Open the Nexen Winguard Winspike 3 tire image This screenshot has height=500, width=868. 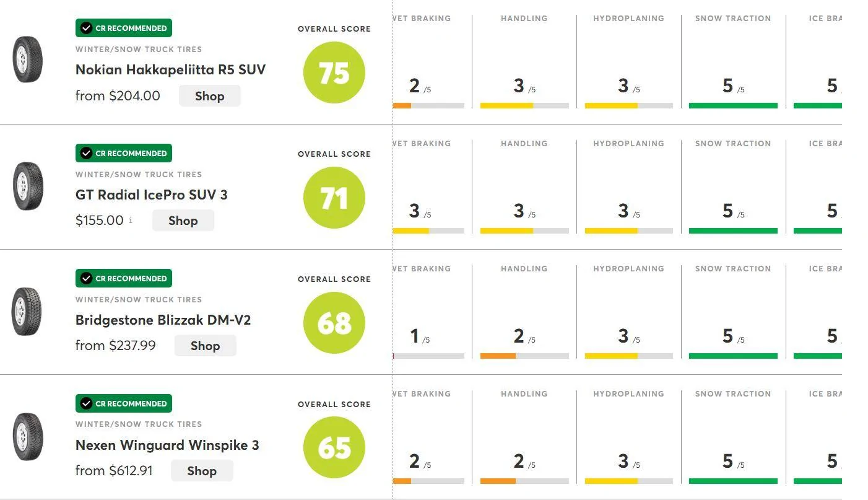28,436
